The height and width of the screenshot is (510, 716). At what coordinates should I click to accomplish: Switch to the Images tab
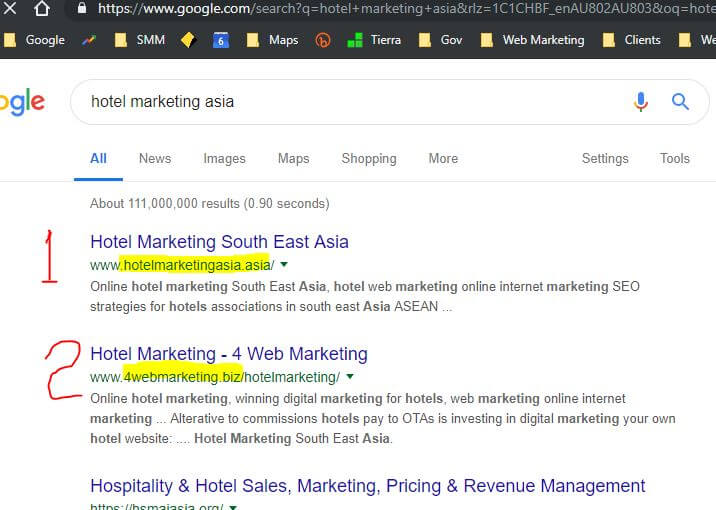[x=224, y=158]
